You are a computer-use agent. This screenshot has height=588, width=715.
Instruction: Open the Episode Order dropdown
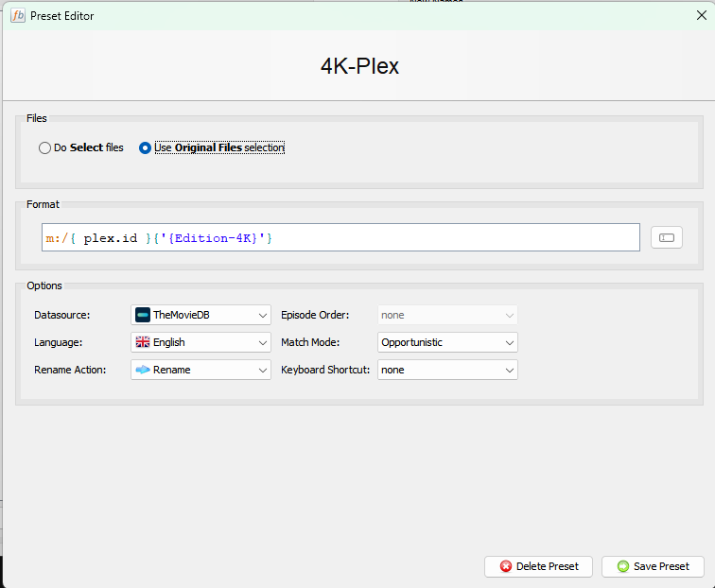(447, 315)
